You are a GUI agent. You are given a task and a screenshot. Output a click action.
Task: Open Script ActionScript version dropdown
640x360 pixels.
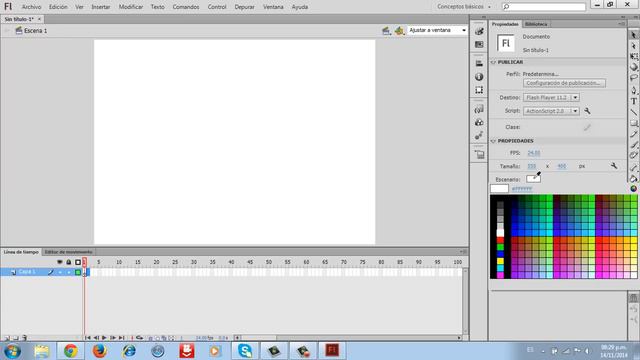pyautogui.click(x=551, y=111)
